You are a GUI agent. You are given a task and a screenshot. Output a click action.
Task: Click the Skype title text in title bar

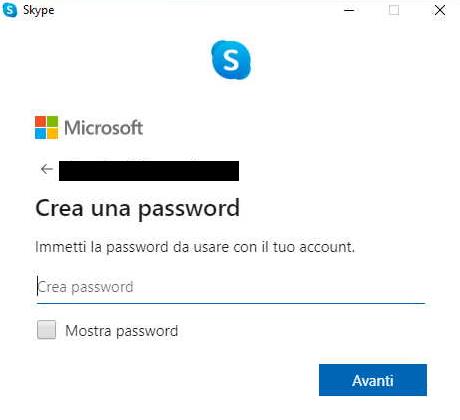[x=39, y=10]
